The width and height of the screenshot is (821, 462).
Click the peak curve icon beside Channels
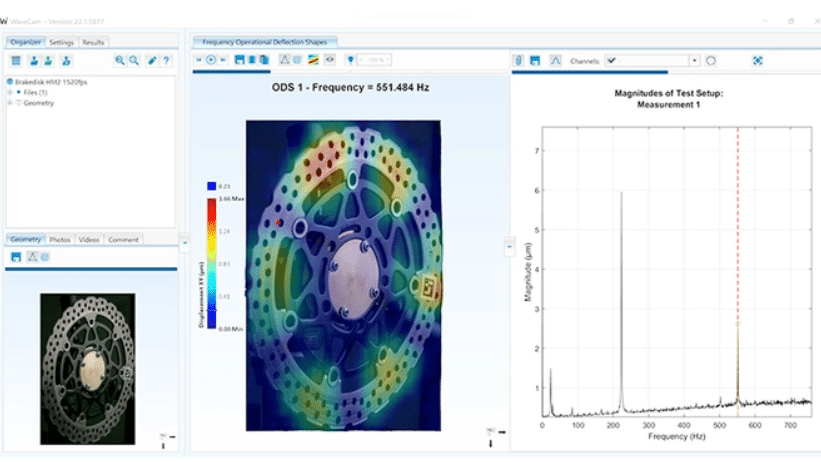click(556, 61)
